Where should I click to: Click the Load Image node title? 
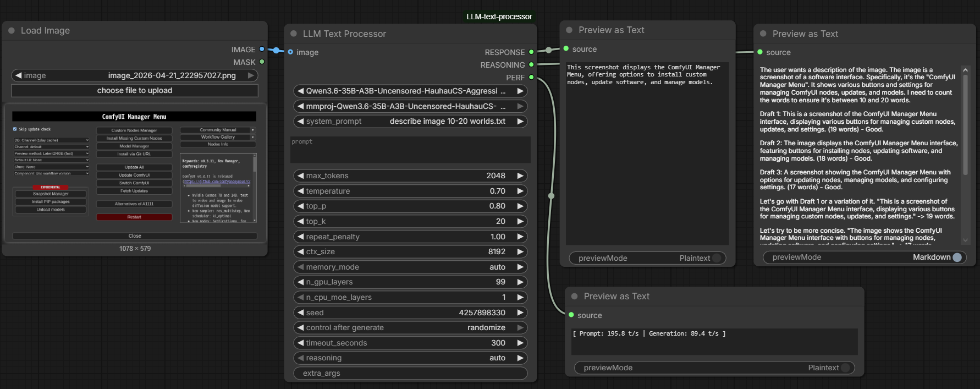pos(45,31)
